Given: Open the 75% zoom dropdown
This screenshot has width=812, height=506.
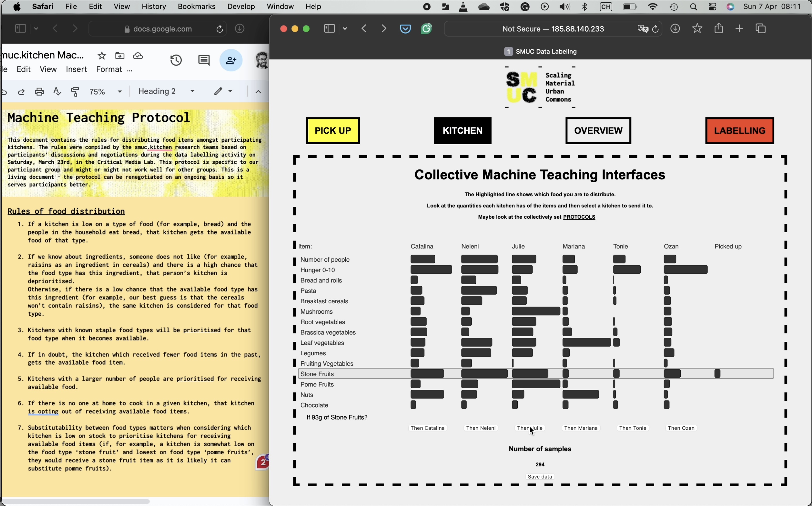Looking at the screenshot, I should 105,92.
